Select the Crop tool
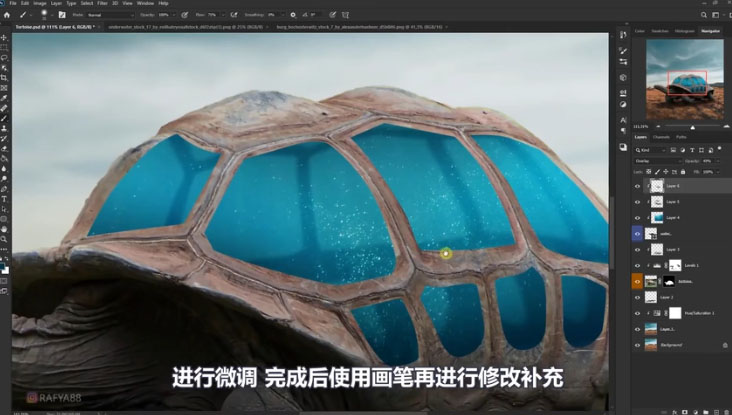The height and width of the screenshot is (415, 732). click(5, 77)
